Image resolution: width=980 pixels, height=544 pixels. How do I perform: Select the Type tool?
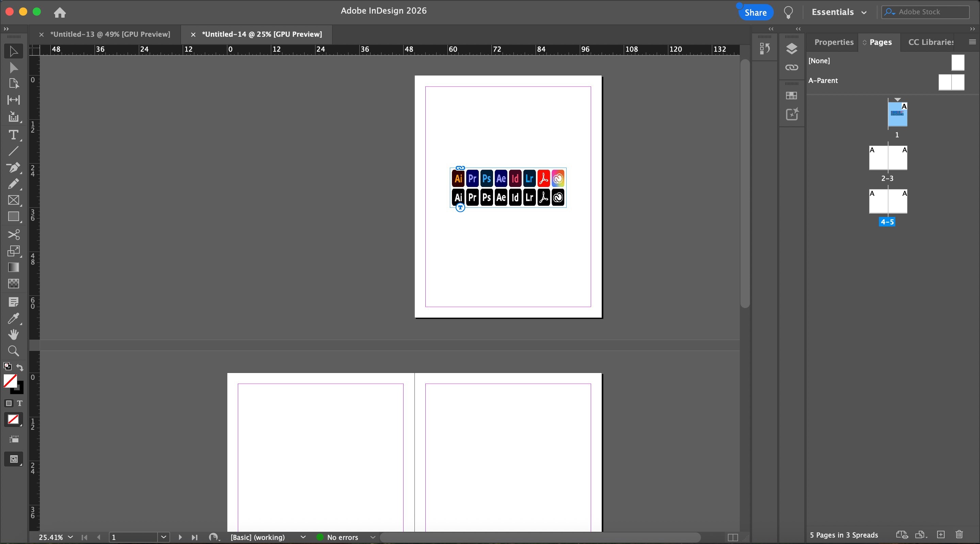pyautogui.click(x=13, y=135)
